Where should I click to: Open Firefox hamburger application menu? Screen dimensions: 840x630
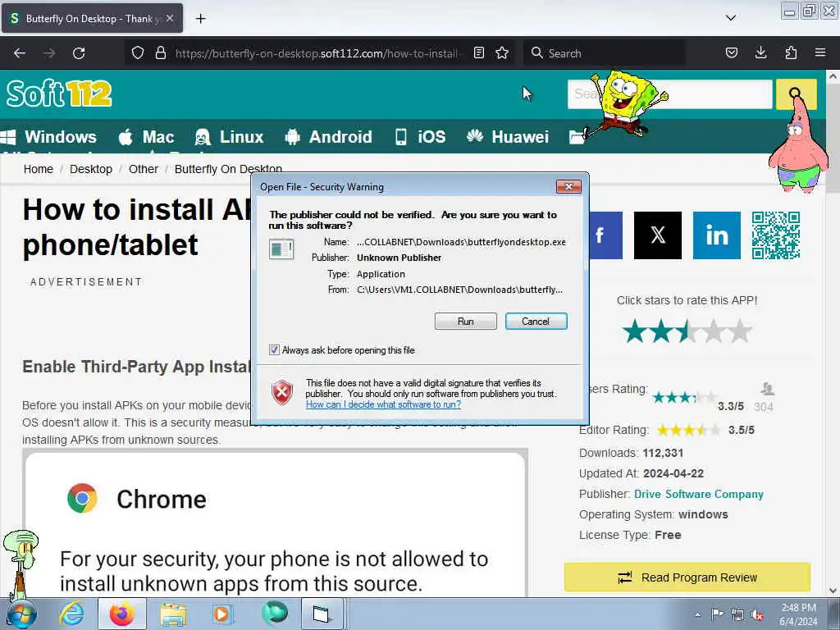tap(820, 53)
